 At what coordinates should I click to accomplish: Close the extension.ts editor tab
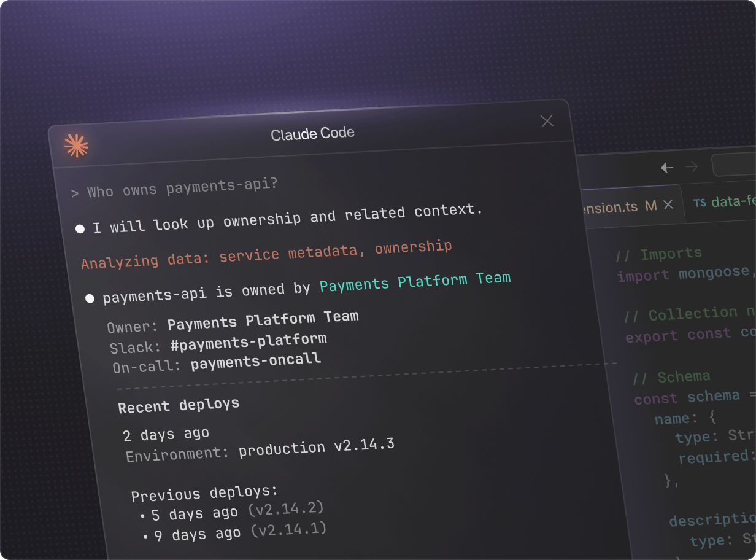(x=668, y=205)
